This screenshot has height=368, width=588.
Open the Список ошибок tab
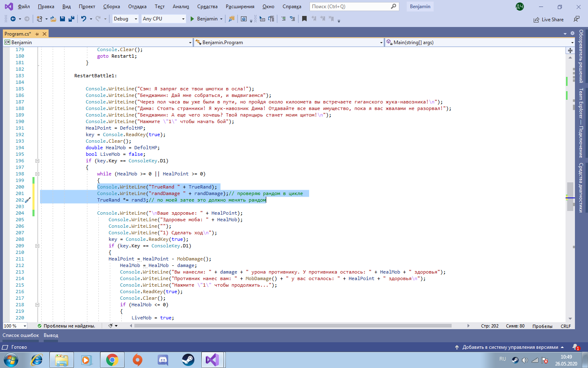coord(21,335)
